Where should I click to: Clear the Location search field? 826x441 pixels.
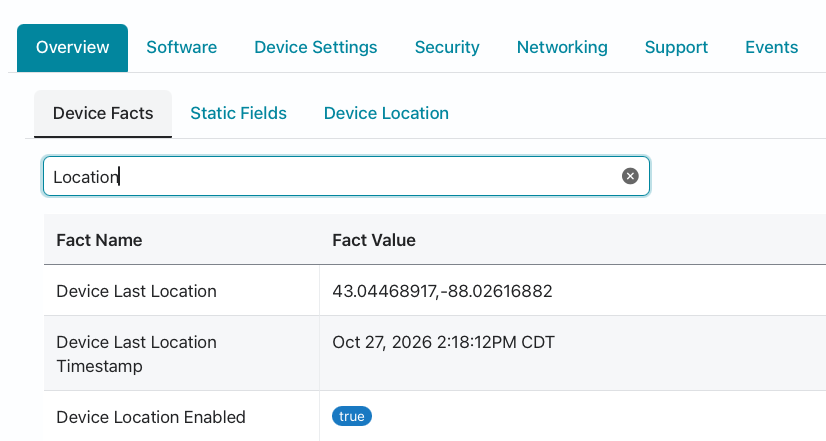tap(630, 176)
